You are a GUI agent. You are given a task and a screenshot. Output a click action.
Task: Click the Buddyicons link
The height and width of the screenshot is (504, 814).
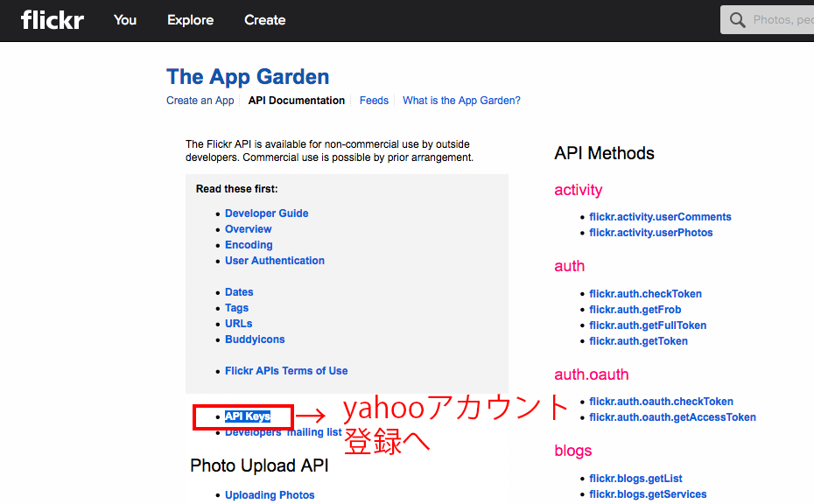[x=255, y=339]
